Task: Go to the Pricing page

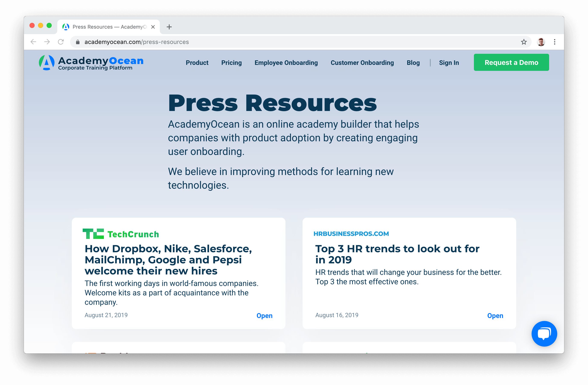Action: pos(231,63)
